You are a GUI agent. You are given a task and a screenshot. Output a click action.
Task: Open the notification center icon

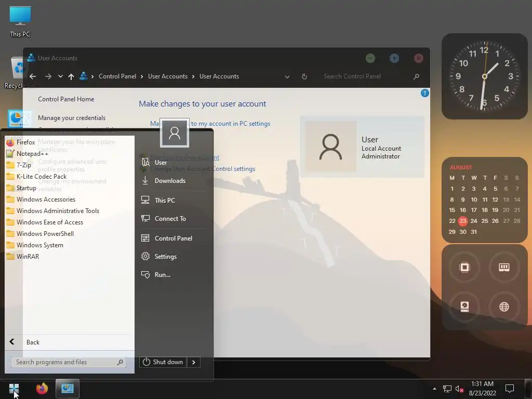pos(510,389)
